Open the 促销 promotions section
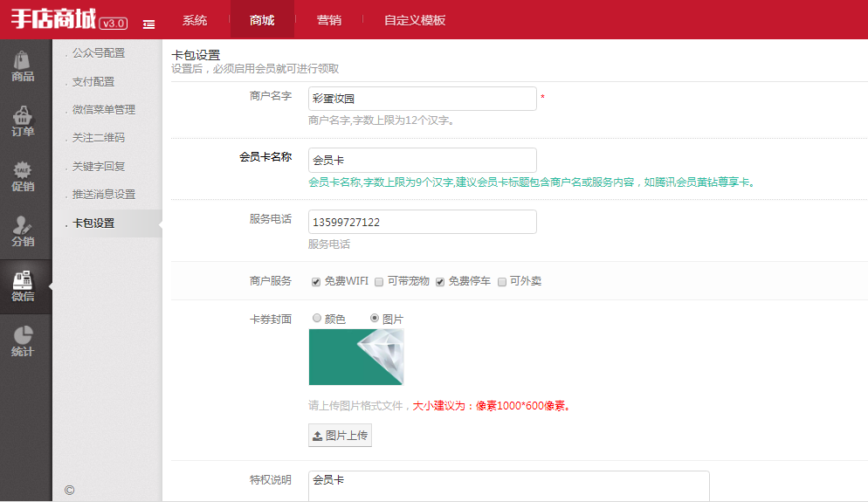This screenshot has width=868, height=502. [x=23, y=176]
